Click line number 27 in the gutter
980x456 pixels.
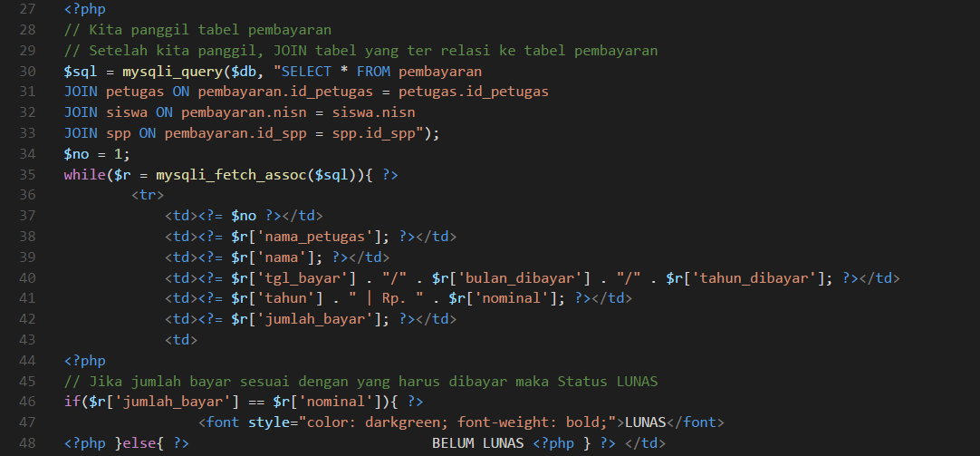click(x=27, y=9)
